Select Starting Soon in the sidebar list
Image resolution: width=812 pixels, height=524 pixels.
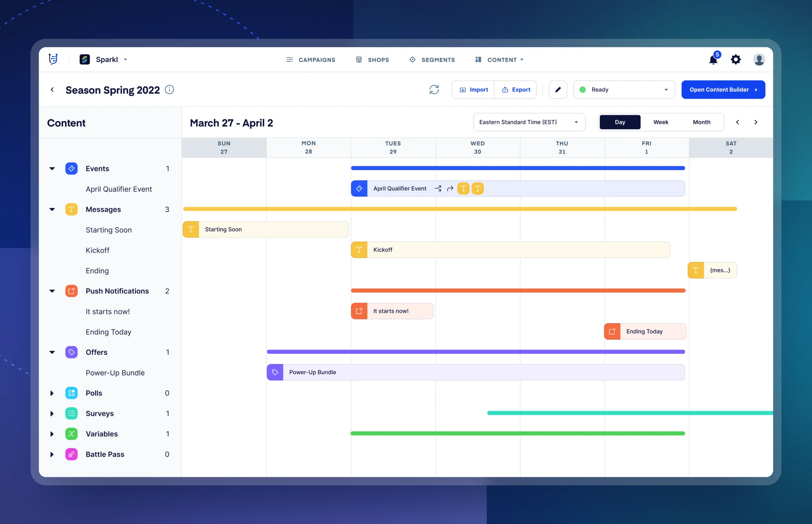tap(109, 230)
